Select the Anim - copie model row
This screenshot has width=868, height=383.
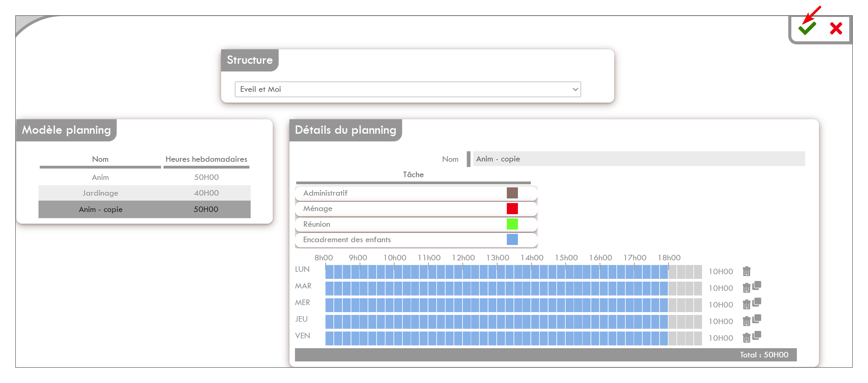pos(144,209)
